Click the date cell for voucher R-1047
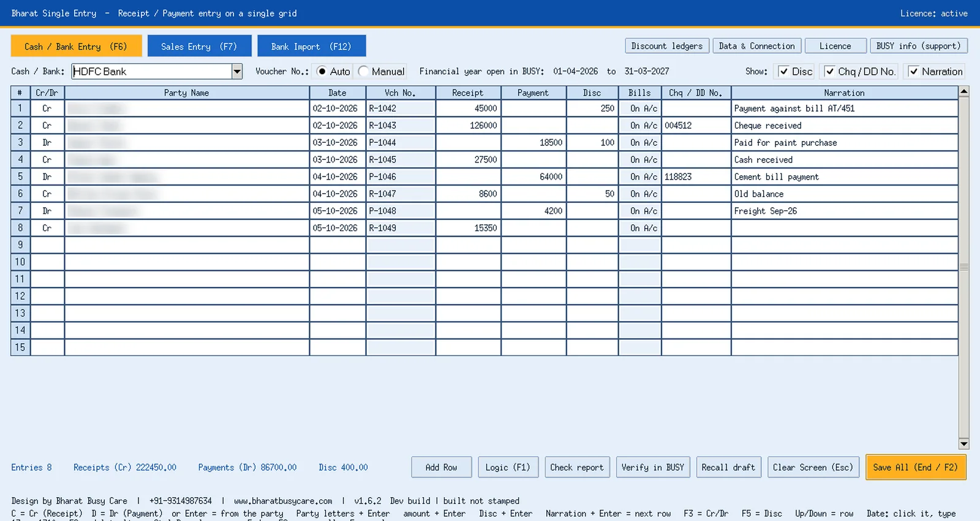This screenshot has width=980, height=521. (x=337, y=194)
